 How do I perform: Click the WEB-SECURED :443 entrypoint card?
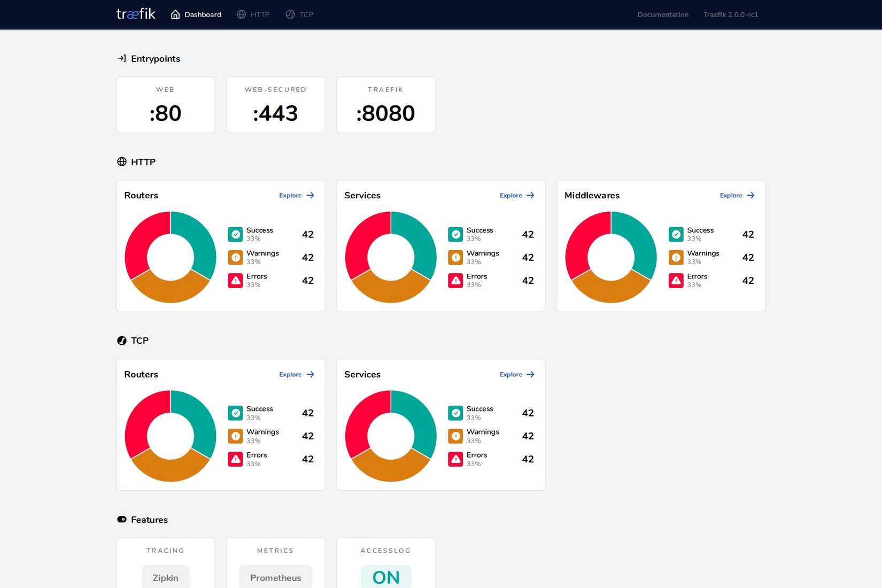275,105
